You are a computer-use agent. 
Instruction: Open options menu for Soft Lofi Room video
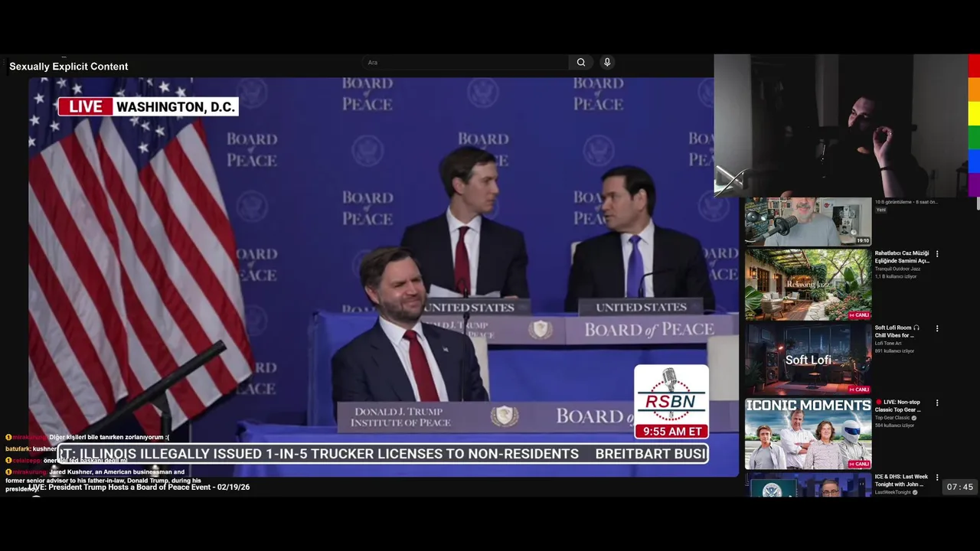(x=937, y=328)
